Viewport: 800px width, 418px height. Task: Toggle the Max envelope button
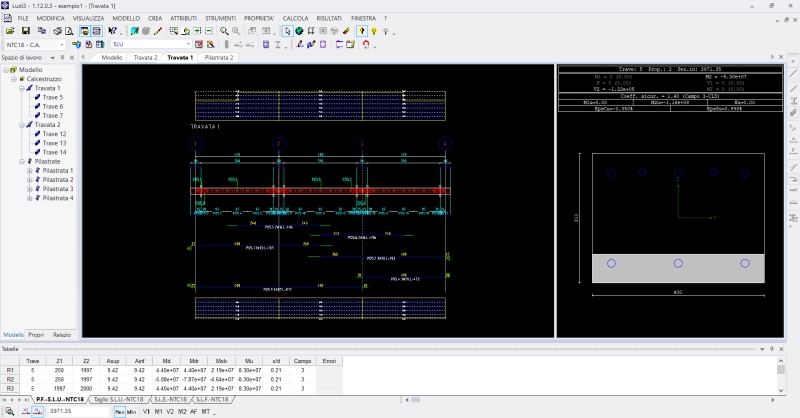(119, 411)
